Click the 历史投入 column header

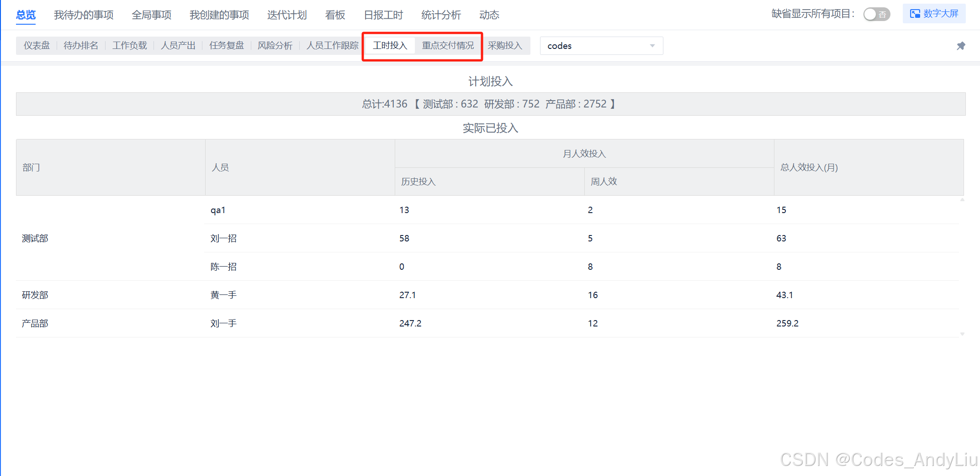490,182
